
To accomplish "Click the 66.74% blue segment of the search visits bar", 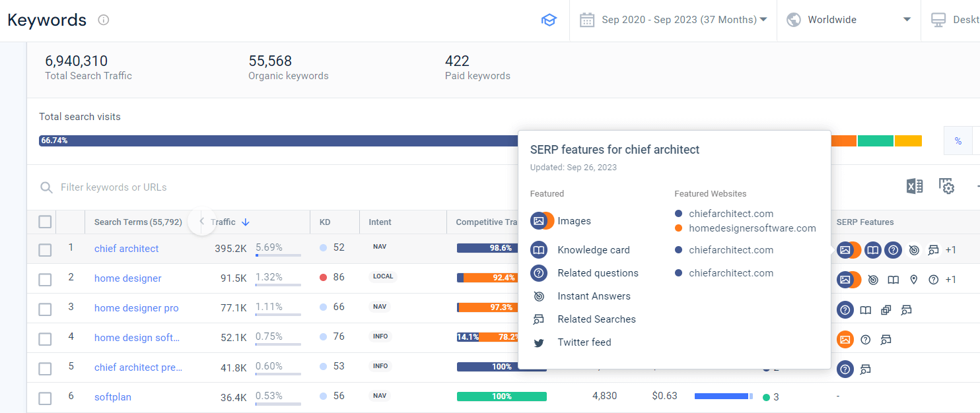I will pyautogui.click(x=279, y=141).
